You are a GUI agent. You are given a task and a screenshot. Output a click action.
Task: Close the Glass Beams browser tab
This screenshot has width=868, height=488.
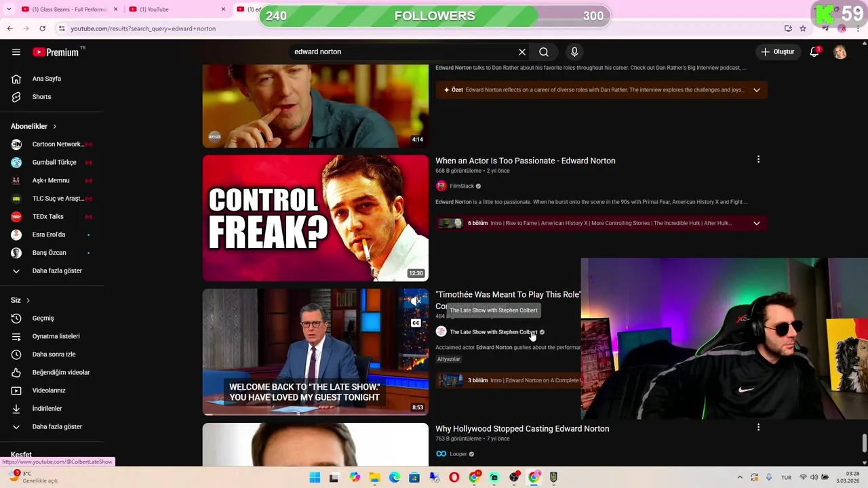point(116,9)
